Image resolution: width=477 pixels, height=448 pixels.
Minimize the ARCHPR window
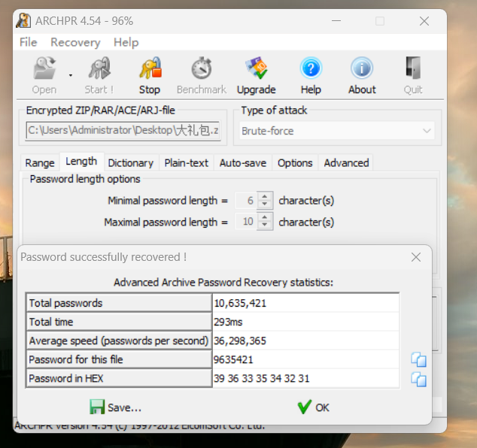(x=336, y=21)
